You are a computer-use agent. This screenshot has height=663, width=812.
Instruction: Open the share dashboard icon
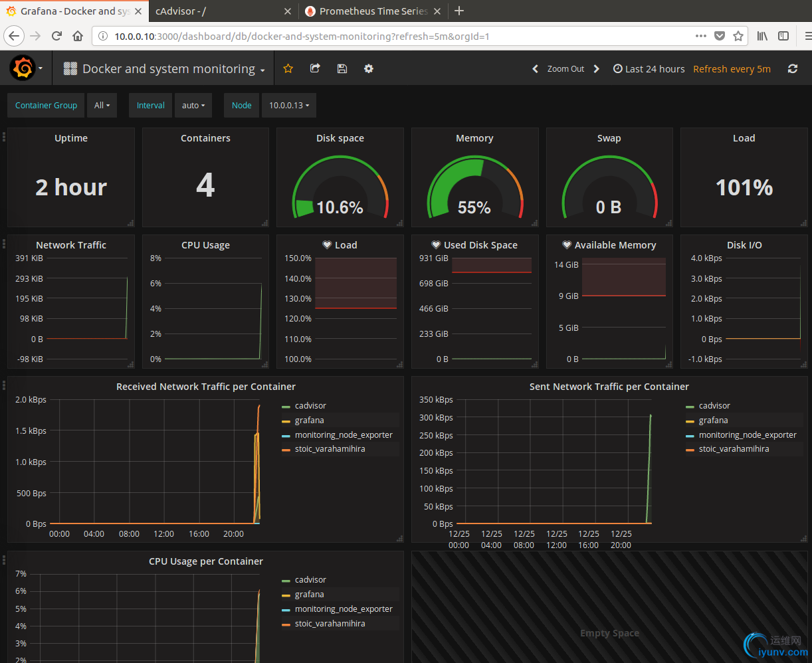coord(315,68)
